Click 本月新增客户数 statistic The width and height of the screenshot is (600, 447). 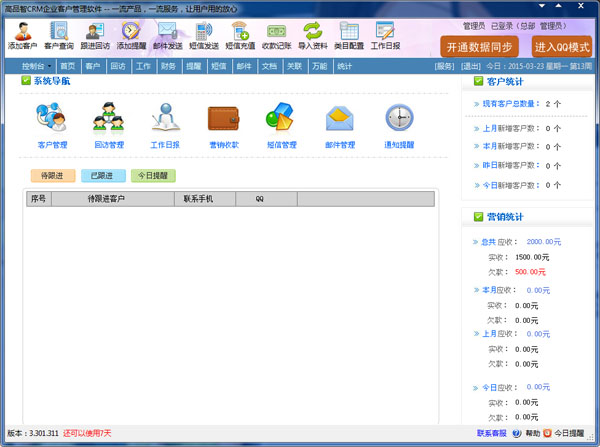point(517,147)
